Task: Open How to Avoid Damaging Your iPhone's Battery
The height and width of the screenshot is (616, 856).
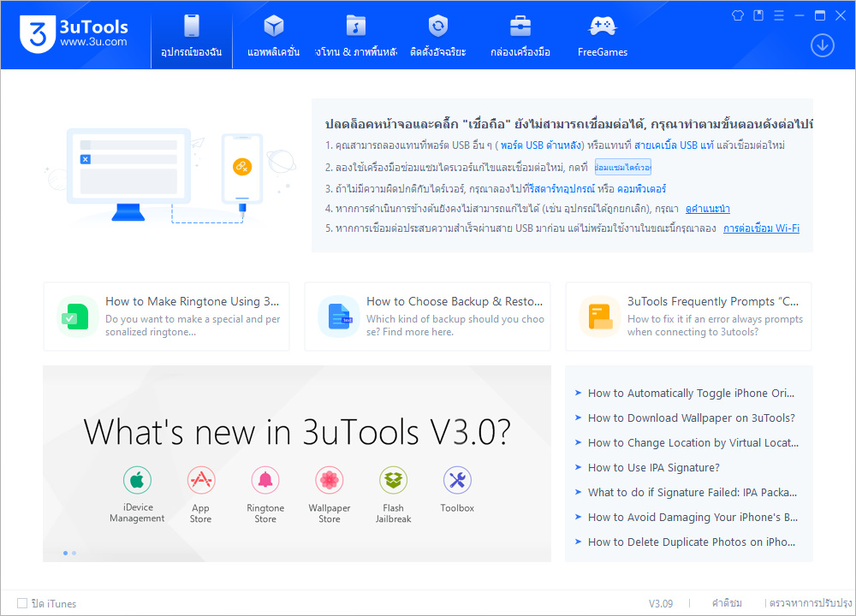Action: tap(693, 518)
